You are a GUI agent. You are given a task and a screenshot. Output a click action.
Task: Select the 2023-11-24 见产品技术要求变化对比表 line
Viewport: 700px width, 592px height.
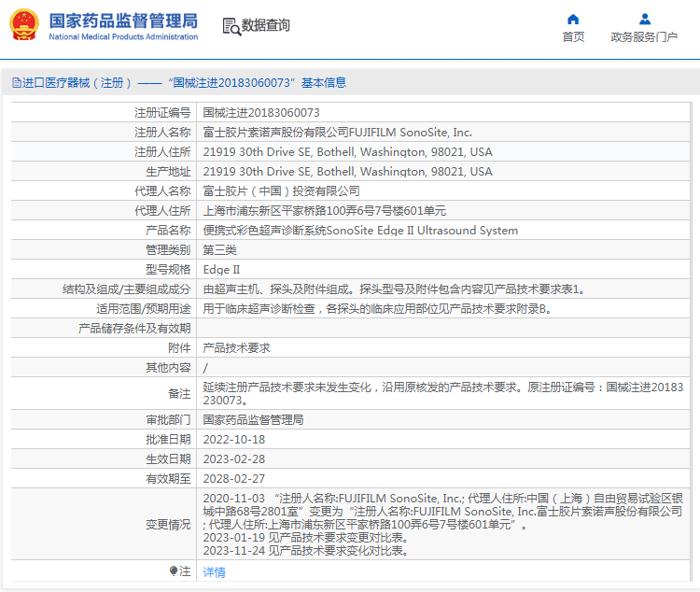coord(305,551)
